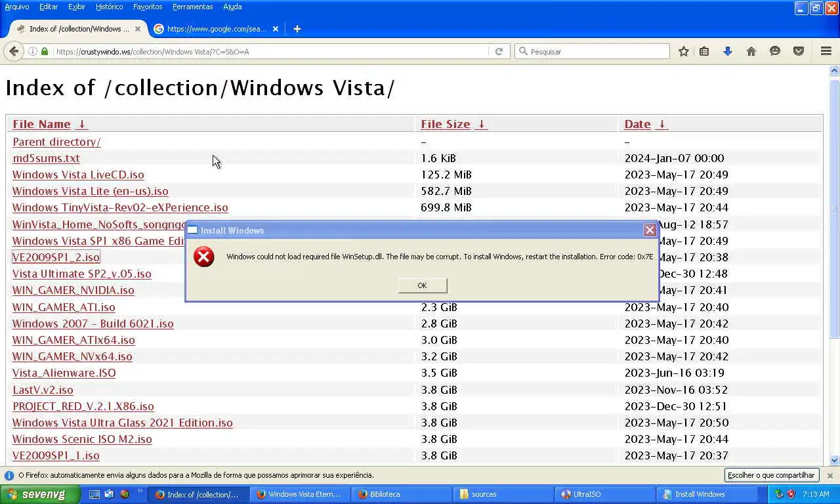Viewport: 840px width, 504px height.
Task: Switch to Biblioteca window in taskbar
Action: point(402,494)
